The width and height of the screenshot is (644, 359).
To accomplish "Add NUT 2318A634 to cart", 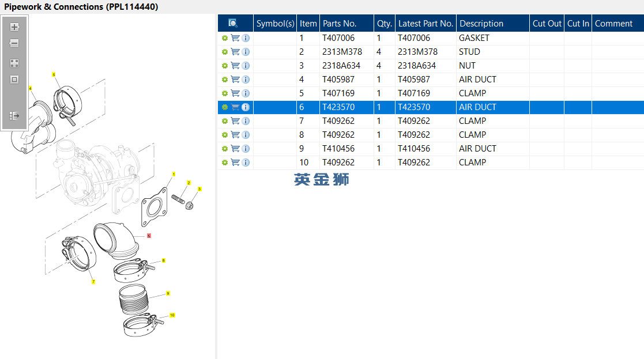I will pyautogui.click(x=235, y=66).
